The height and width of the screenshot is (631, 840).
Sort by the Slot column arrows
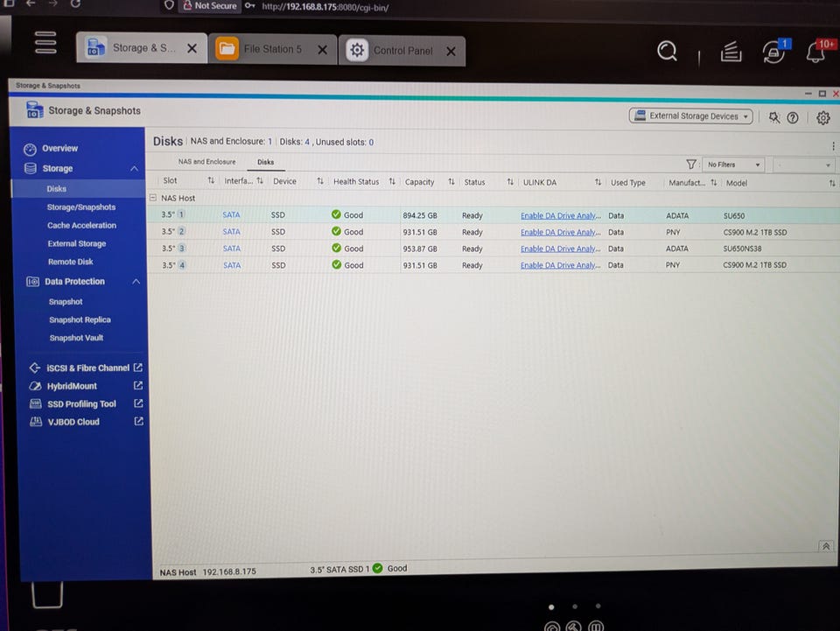tap(211, 180)
